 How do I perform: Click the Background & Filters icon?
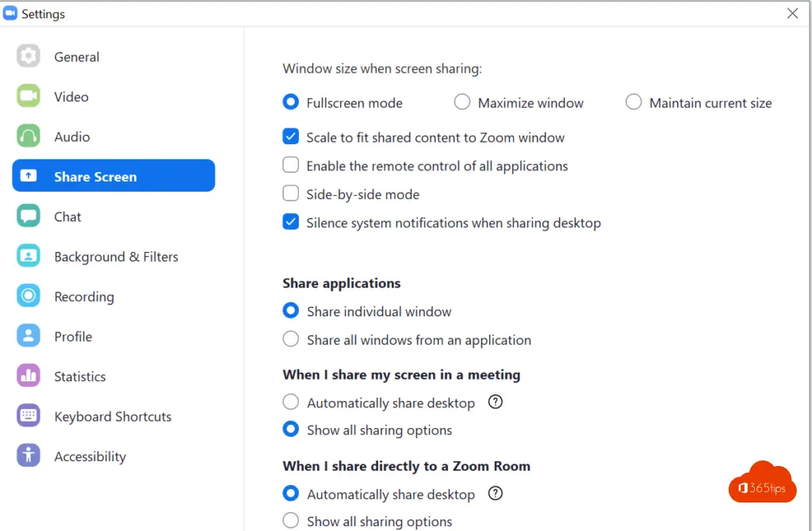(x=29, y=257)
